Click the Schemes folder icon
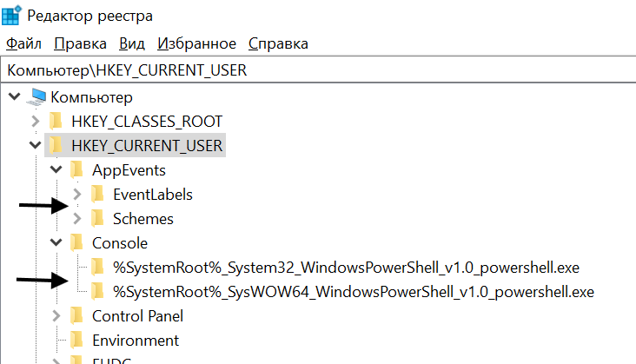Screen dimensions: 636x364 coord(98,219)
